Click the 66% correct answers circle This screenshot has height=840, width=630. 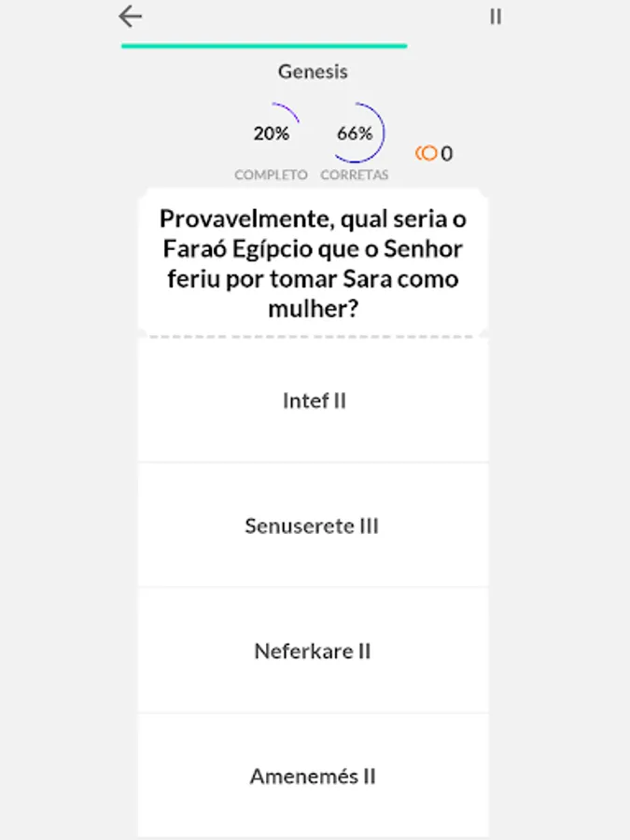coord(355,133)
